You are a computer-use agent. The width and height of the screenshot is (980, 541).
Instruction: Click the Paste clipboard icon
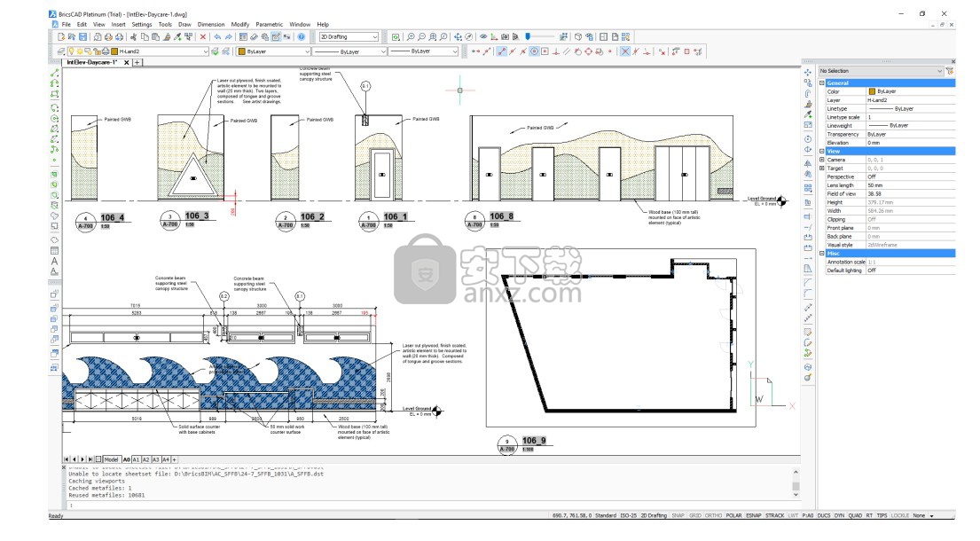(x=155, y=37)
